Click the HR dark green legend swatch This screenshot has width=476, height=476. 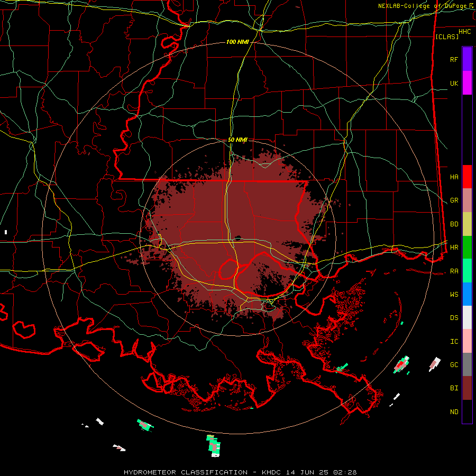point(467,248)
